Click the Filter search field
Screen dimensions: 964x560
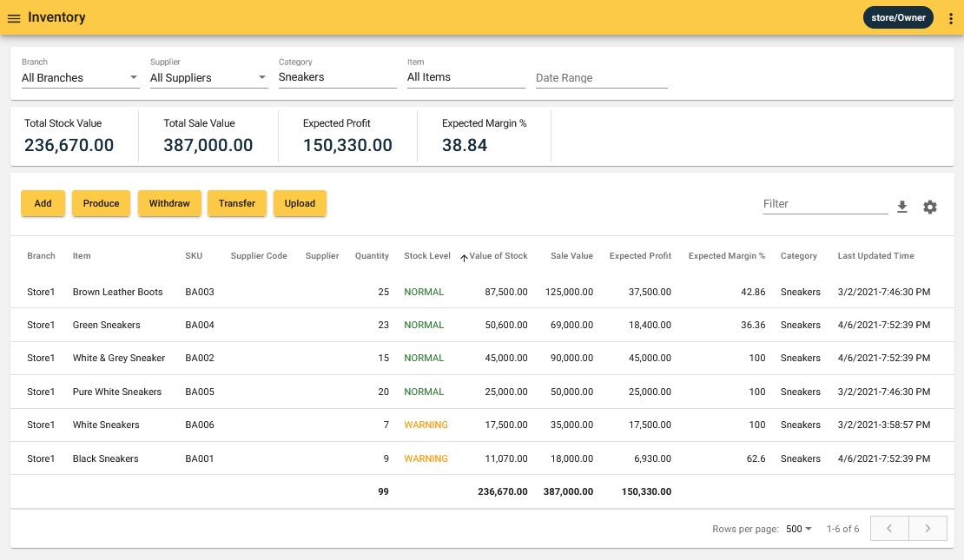coord(823,204)
